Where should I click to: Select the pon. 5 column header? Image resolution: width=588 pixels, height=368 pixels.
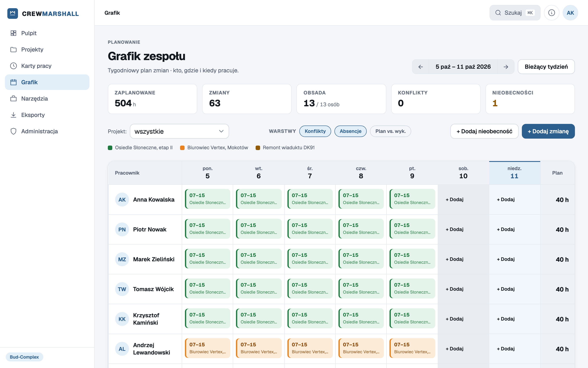(207, 173)
